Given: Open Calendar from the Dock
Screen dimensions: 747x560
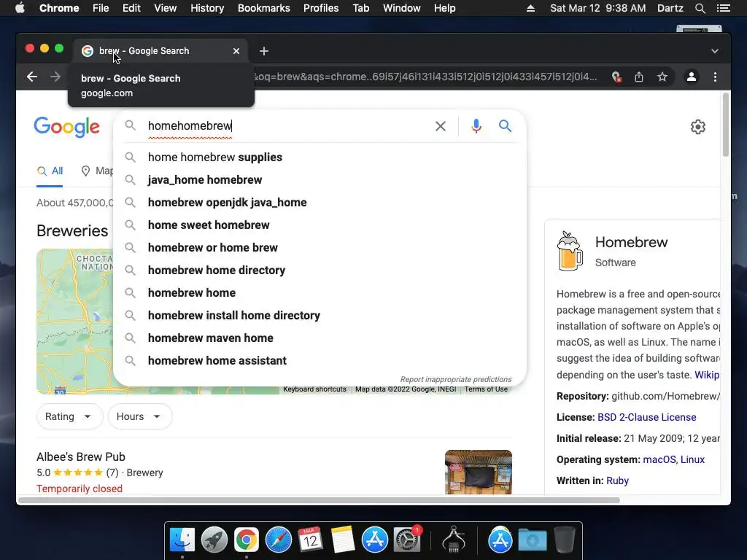Looking at the screenshot, I should point(310,540).
